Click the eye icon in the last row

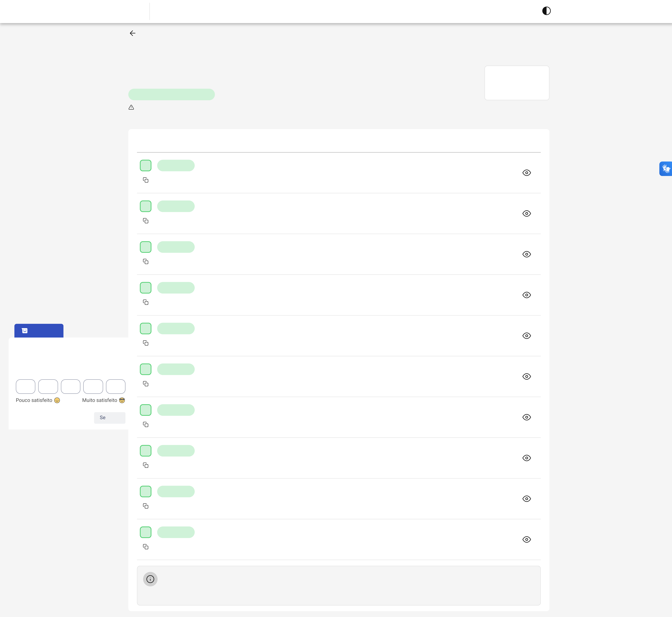(527, 539)
